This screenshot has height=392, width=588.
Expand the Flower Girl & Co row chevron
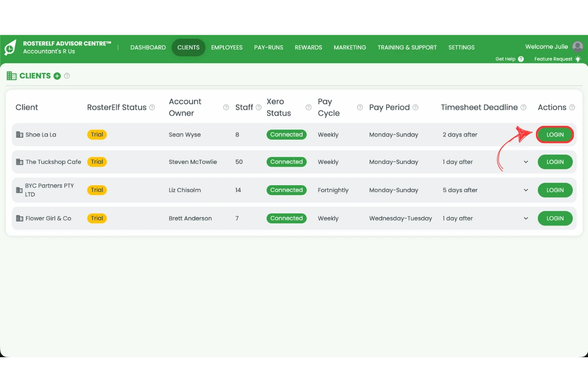[x=526, y=218]
